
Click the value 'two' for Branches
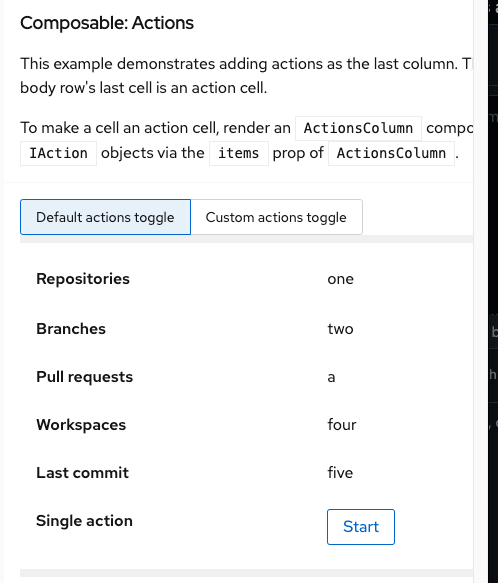340,329
